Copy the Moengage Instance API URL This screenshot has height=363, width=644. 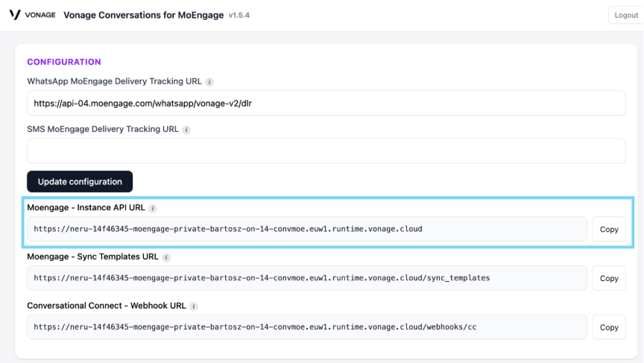609,229
